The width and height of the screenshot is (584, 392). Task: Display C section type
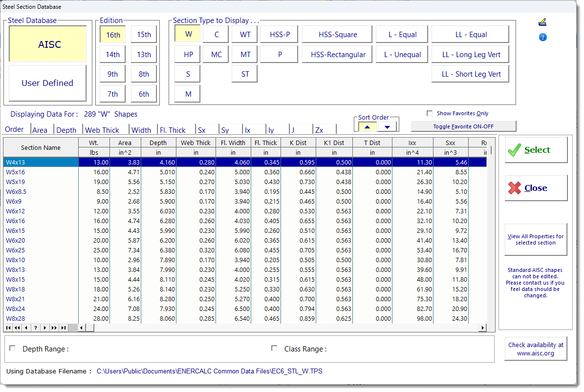[x=216, y=35]
